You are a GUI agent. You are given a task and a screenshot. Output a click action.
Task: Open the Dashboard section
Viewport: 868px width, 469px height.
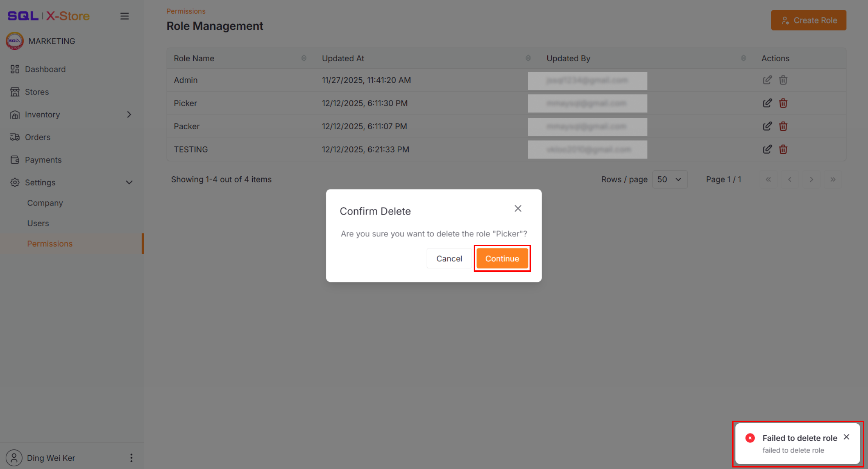point(45,69)
